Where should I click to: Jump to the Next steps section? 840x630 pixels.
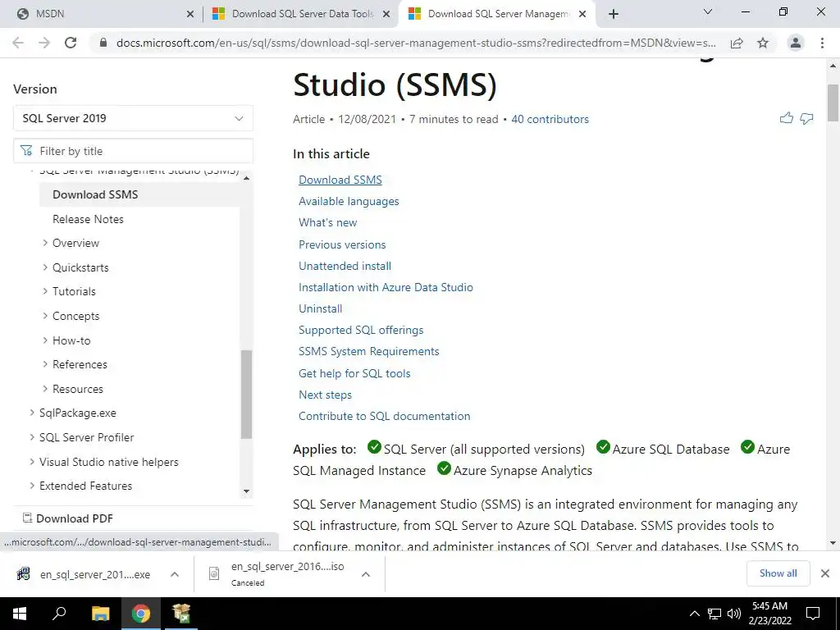(325, 395)
